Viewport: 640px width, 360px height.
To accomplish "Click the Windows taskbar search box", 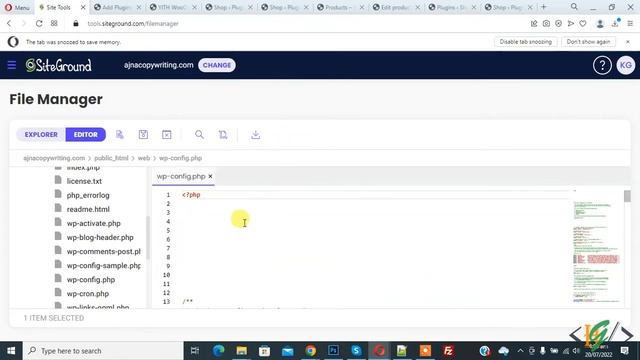I will [103, 351].
